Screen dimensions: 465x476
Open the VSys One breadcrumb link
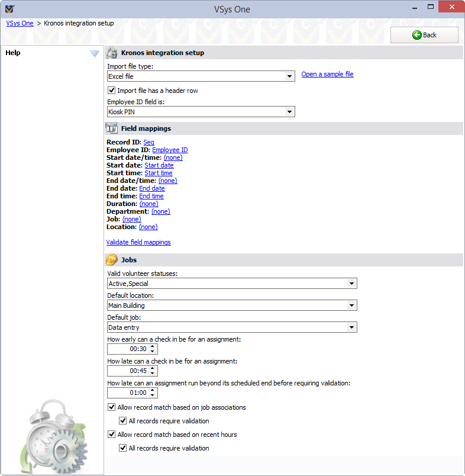point(20,23)
